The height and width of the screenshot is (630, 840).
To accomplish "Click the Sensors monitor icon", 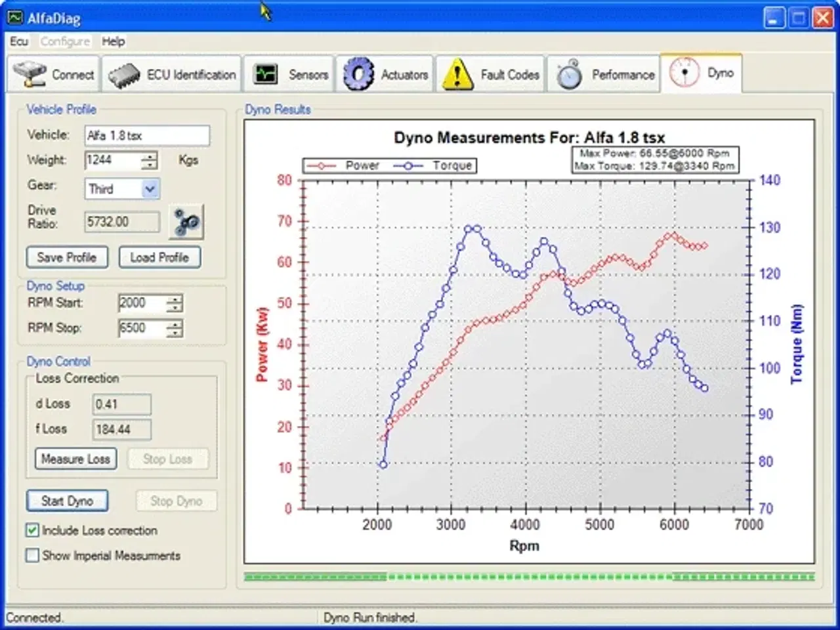I will tap(266, 74).
